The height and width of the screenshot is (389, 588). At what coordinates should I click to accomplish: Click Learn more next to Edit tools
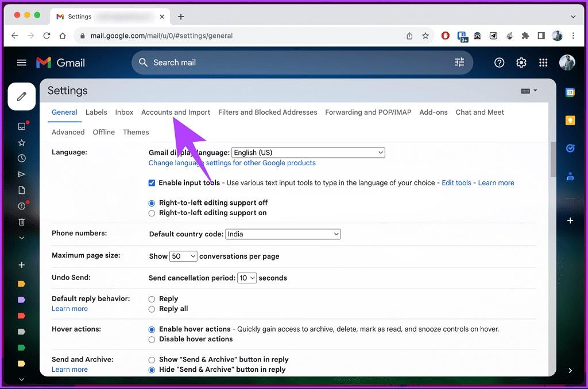pyautogui.click(x=496, y=183)
